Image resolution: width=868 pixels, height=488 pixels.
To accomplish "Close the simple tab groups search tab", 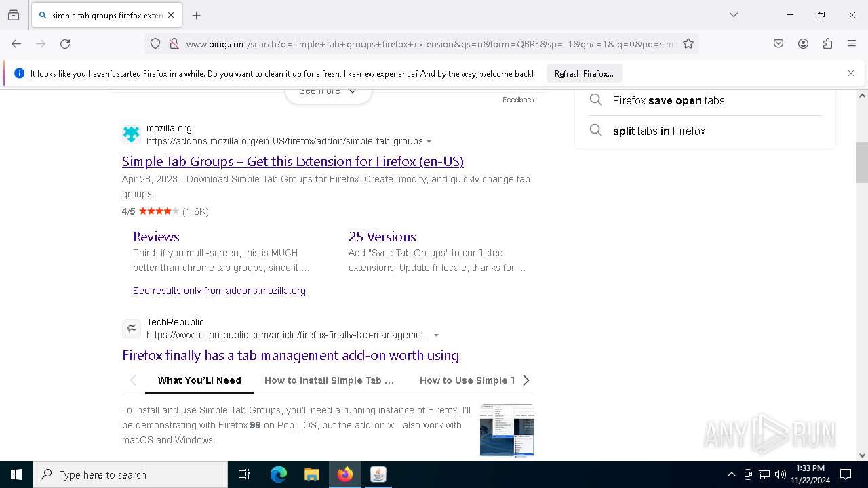I will point(171,15).
